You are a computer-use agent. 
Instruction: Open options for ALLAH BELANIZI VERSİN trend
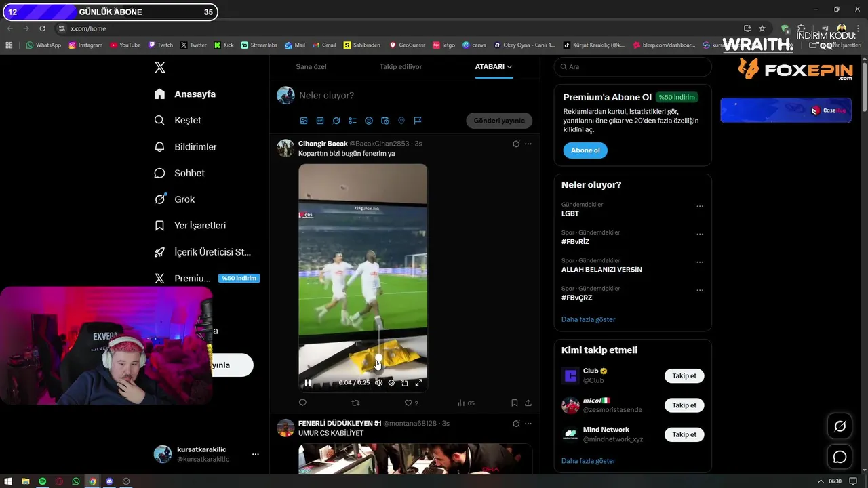coord(700,262)
